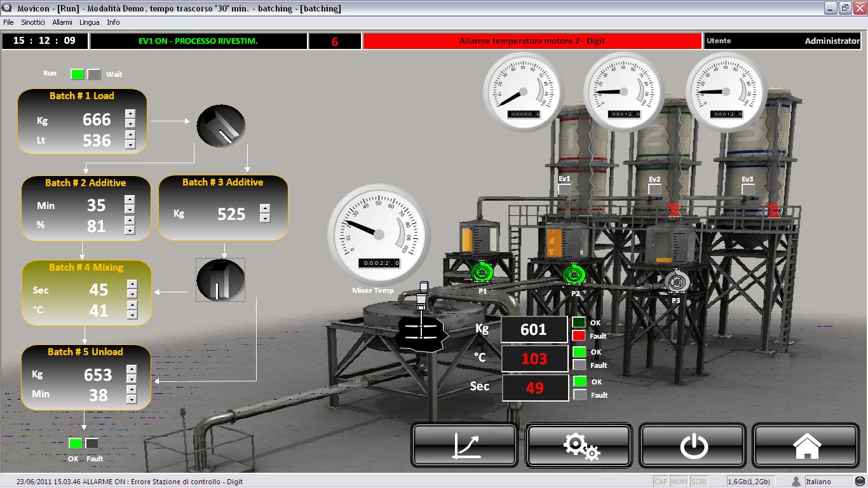
Task: Click the silo 1 gauge reading 00000.0
Action: (523, 91)
